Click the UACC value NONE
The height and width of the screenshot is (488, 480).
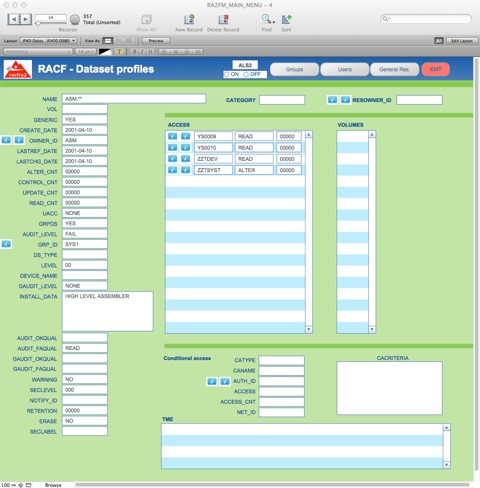click(x=85, y=213)
